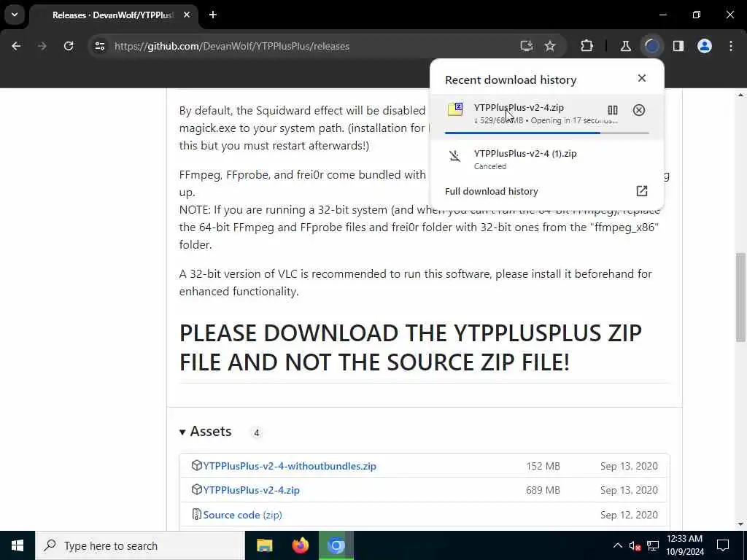Download YTPPlusPlus-v2-4.zip asset link
Screen dimensions: 747x560
(x=251, y=490)
